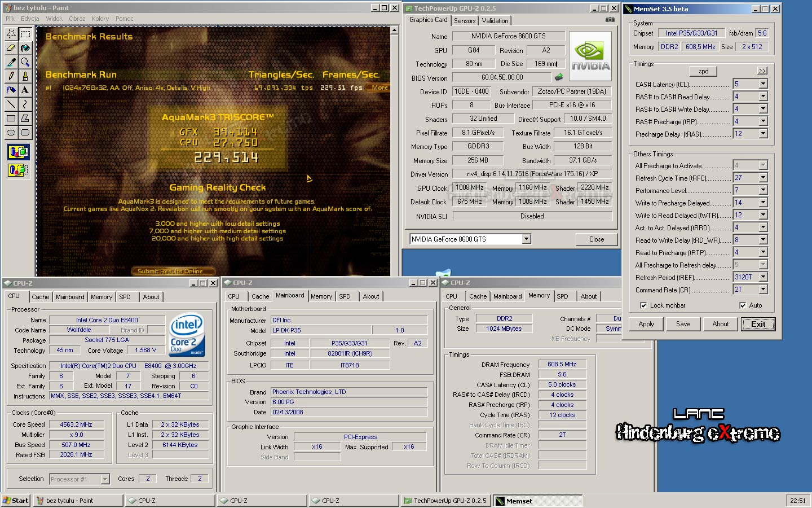
Task: Open the Write to Precharge Delayed dropdown
Action: [763, 203]
